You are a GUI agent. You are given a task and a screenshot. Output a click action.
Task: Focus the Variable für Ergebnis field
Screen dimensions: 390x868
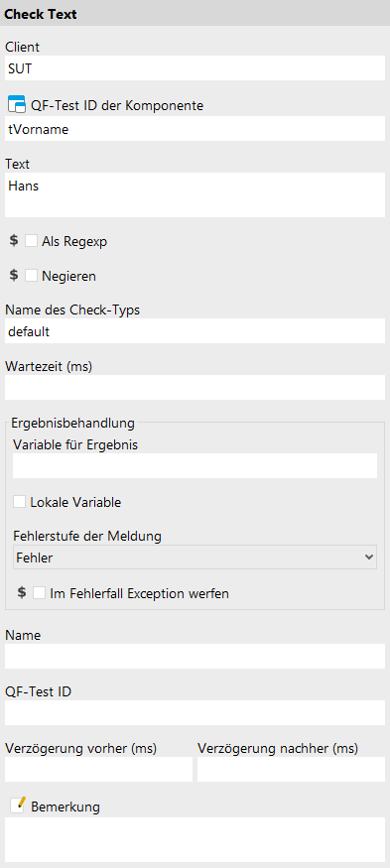195,466
